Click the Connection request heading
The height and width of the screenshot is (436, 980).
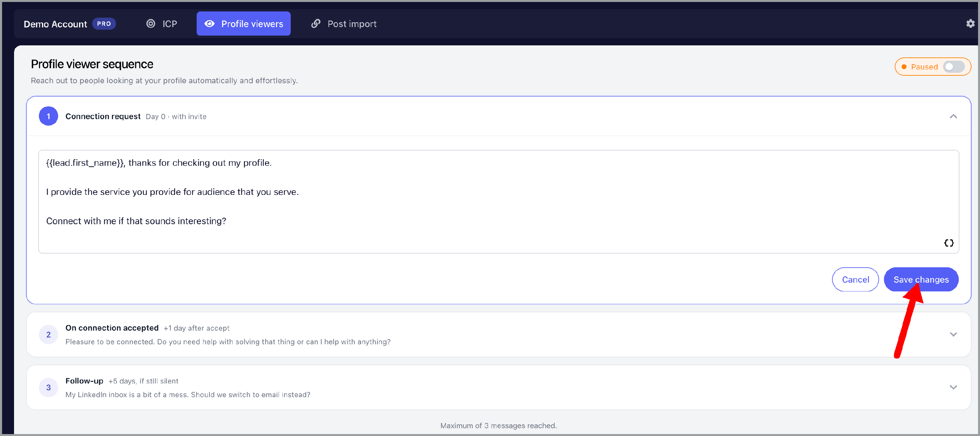click(103, 116)
